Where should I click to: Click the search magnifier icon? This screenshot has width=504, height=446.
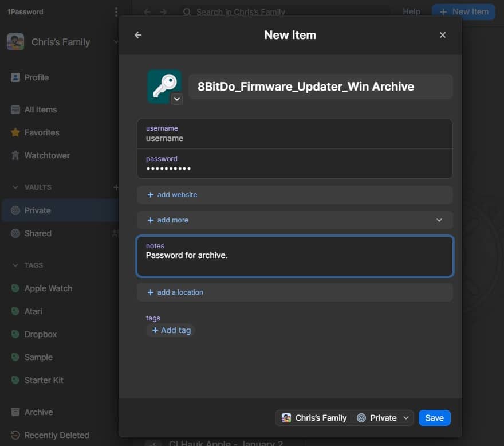coord(187,12)
